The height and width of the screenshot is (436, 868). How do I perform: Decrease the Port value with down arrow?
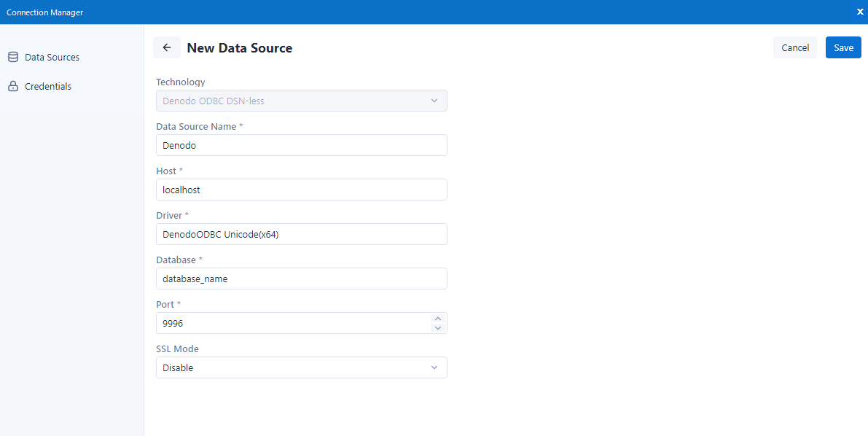pyautogui.click(x=438, y=328)
